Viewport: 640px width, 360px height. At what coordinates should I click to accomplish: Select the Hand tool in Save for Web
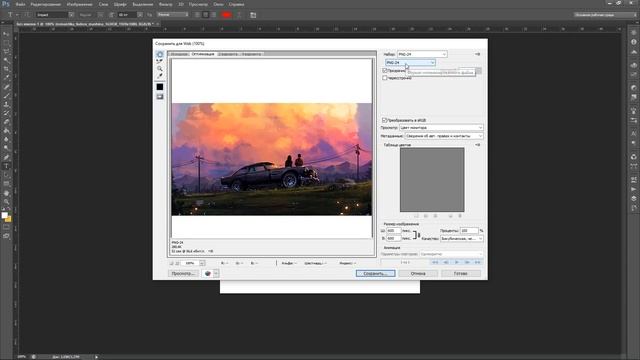tap(160, 54)
